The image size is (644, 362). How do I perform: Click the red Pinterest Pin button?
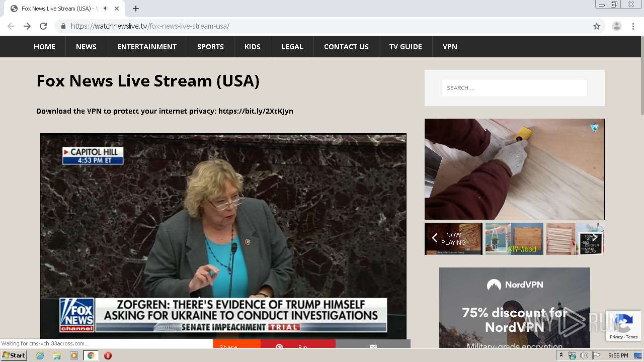point(298,344)
